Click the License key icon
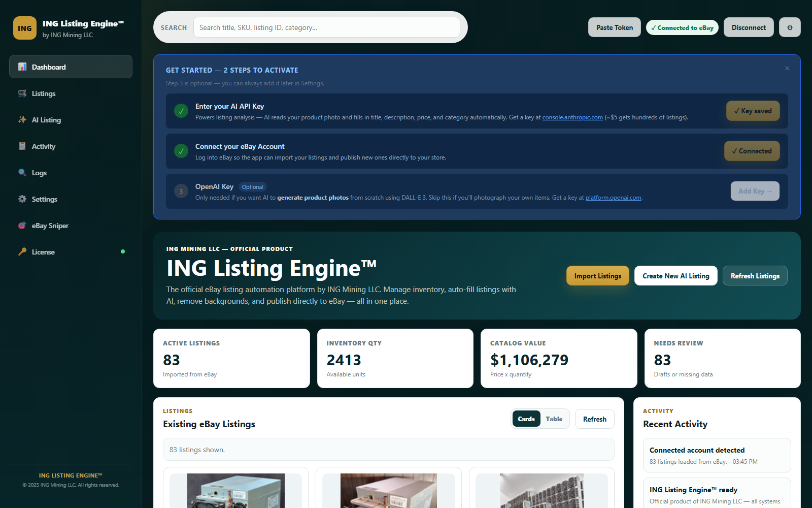 22,251
